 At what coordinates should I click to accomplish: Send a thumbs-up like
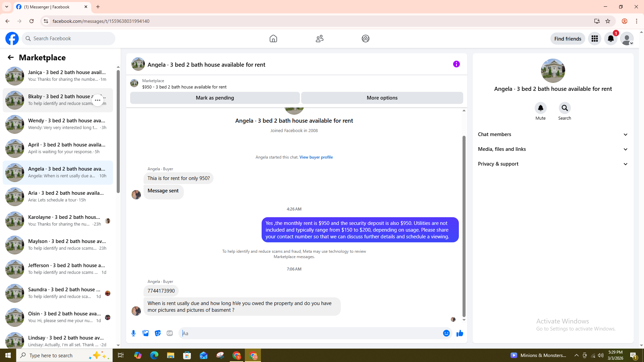tap(460, 333)
